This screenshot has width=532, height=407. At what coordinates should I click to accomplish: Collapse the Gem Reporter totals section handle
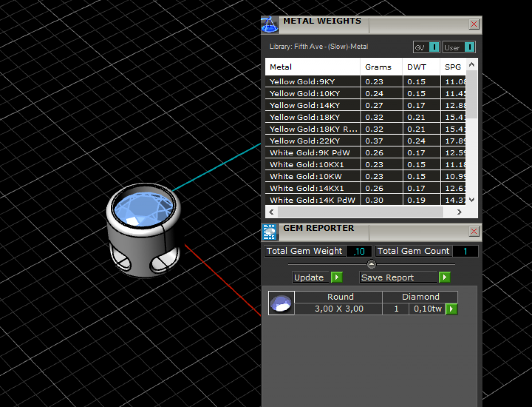372,265
